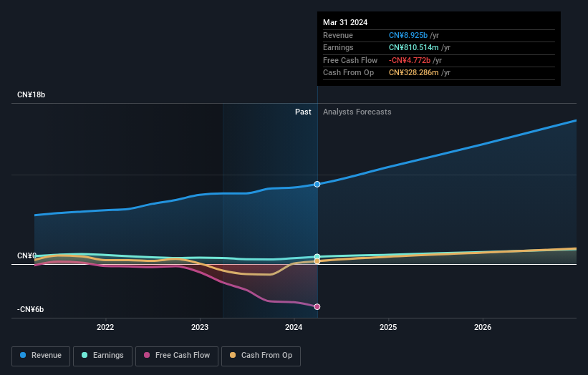Screen dimensions: 588x375
Task: Click the Past section label
Action: click(303, 112)
